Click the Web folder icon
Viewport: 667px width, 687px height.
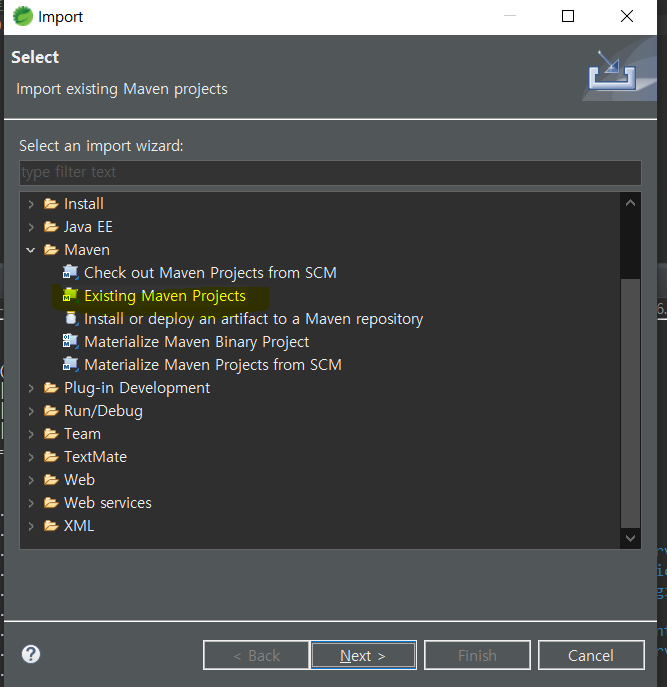51,480
